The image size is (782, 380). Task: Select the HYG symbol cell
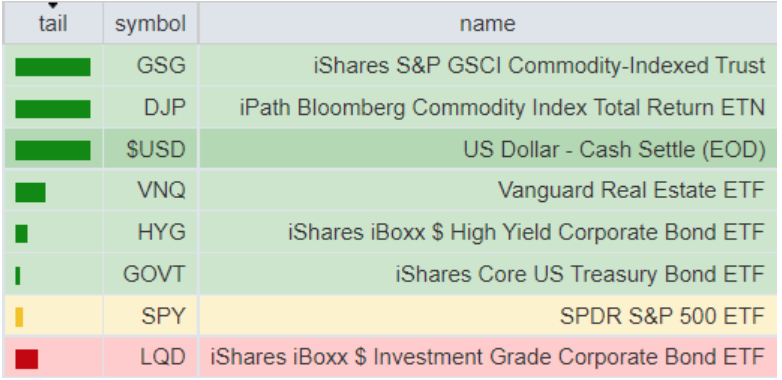coord(151,232)
